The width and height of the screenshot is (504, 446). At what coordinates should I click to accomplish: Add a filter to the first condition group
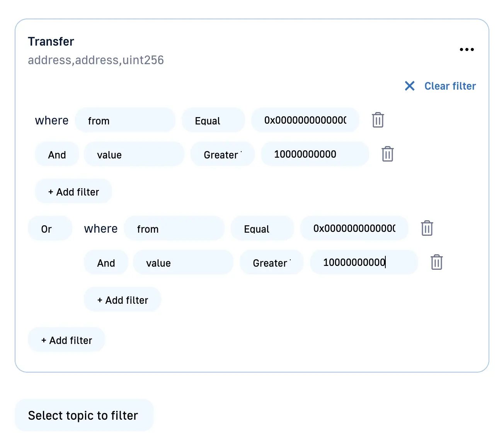pos(73,192)
